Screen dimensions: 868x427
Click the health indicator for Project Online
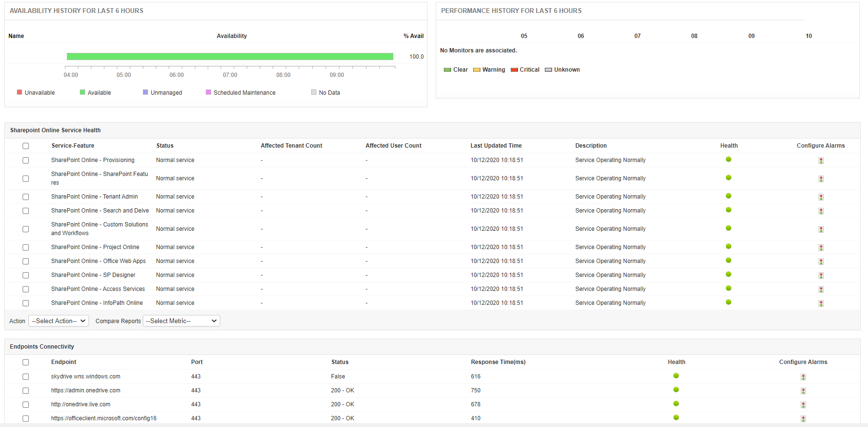pyautogui.click(x=729, y=246)
